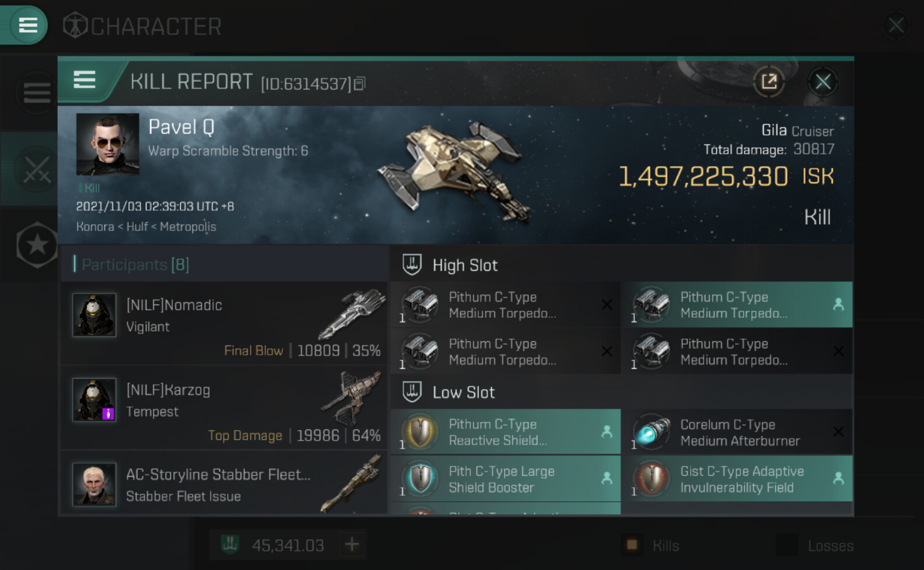Screen dimensions: 924x570
Task: Select the Participants [8] tab
Action: tap(135, 265)
